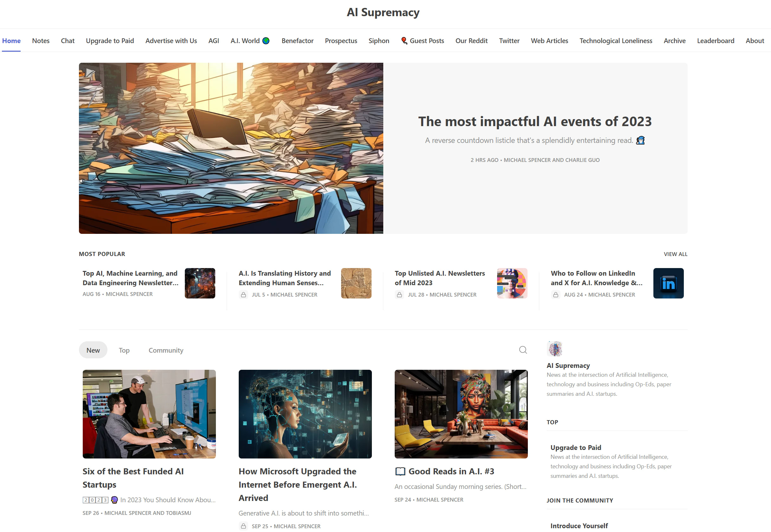Open The most impactful AI events of 2023
771x532 pixels.
535,121
